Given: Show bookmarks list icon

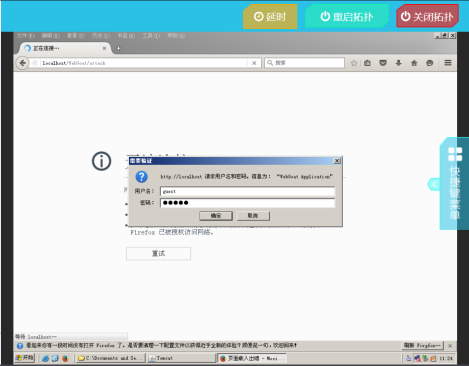Looking at the screenshot, I should 367,63.
